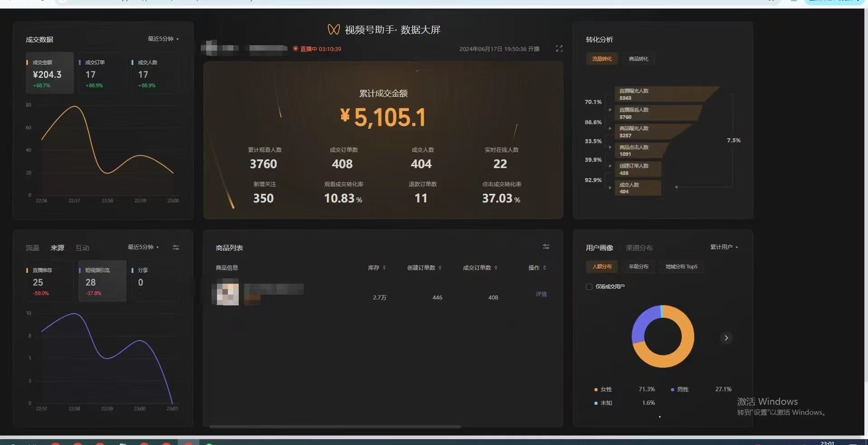The image size is (868, 445).
Task: Open the 最近5分钟 dropdown in 成交数据 panel
Action: tap(162, 39)
